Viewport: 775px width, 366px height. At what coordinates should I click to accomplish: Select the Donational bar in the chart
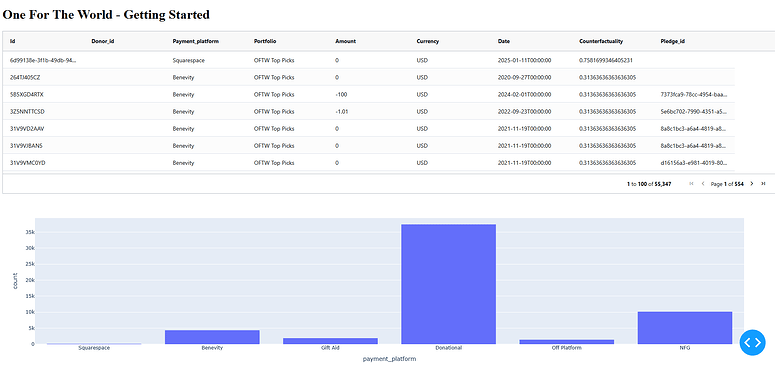click(x=448, y=284)
